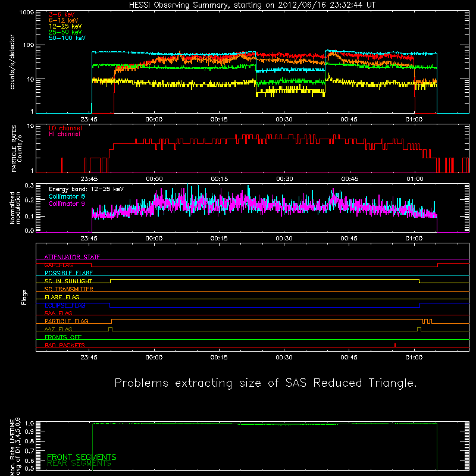Click the 00:15 time label under the particle rates panel
Image resolution: width=476 pixels, height=476 pixels.
[220, 179]
